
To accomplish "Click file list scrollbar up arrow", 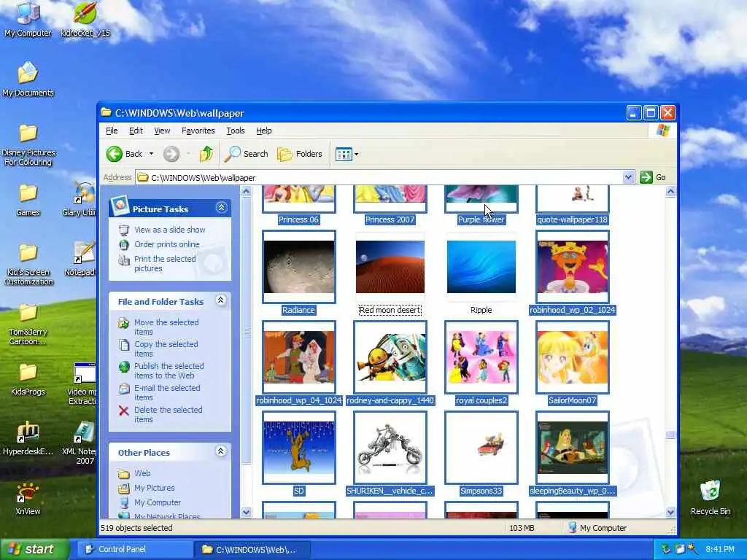I will tap(670, 192).
